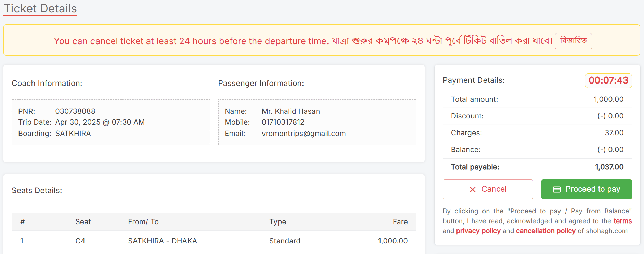
Task: Open the বিস্তারিত details button
Action: coord(573,41)
